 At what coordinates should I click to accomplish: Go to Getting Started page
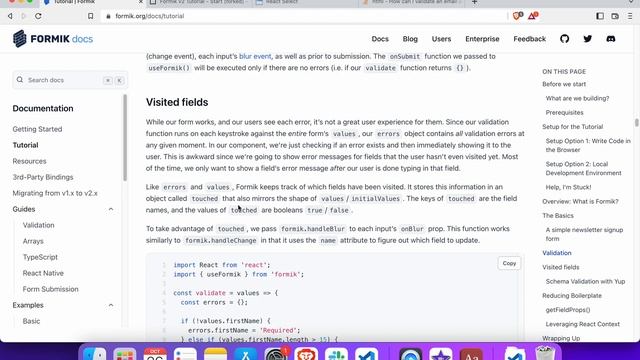(x=37, y=129)
